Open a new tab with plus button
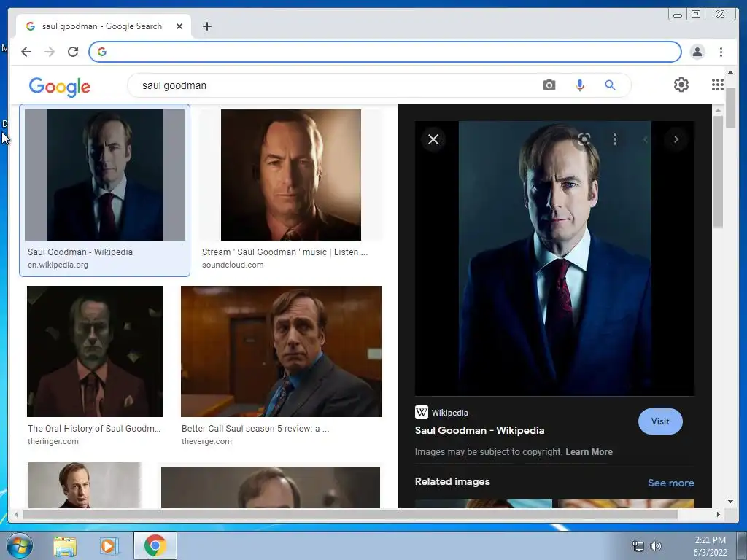The image size is (747, 560). (x=206, y=26)
